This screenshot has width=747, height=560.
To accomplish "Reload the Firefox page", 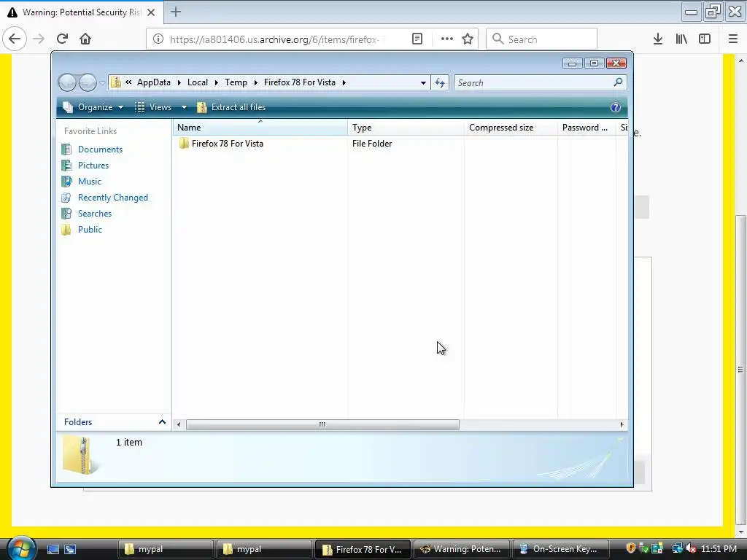I will 62,39.
